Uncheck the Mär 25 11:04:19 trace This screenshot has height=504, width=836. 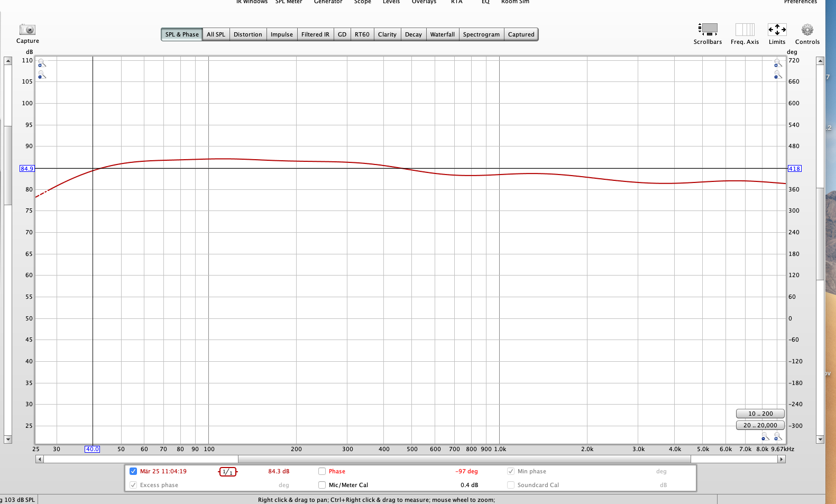point(133,471)
